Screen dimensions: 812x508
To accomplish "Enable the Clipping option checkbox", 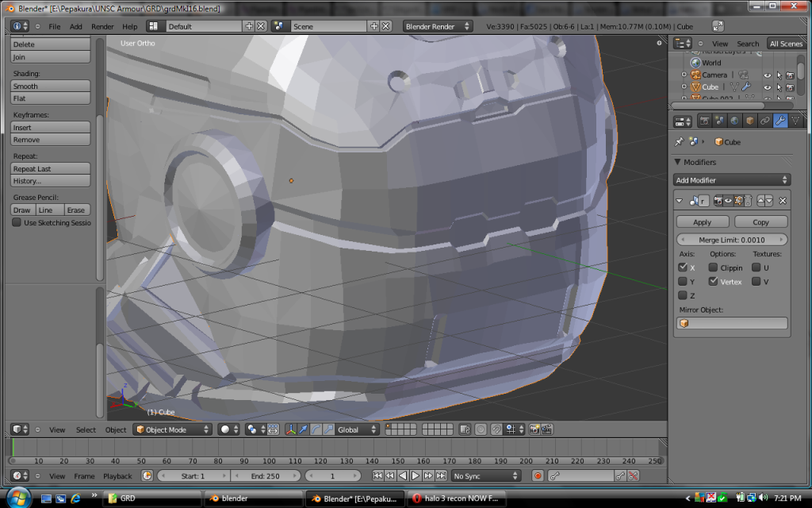I will [x=713, y=267].
